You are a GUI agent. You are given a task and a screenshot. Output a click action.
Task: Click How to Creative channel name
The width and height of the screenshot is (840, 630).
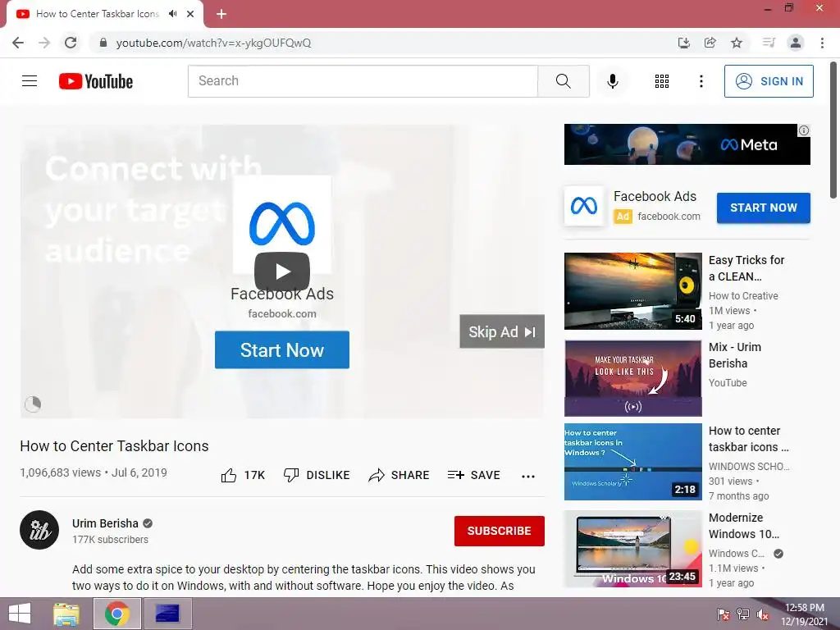coord(743,295)
